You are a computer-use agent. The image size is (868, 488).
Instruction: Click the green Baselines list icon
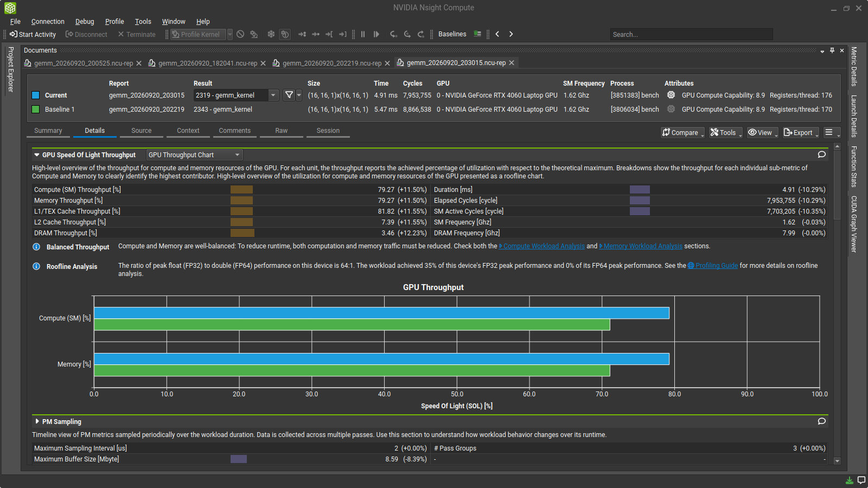pyautogui.click(x=477, y=34)
